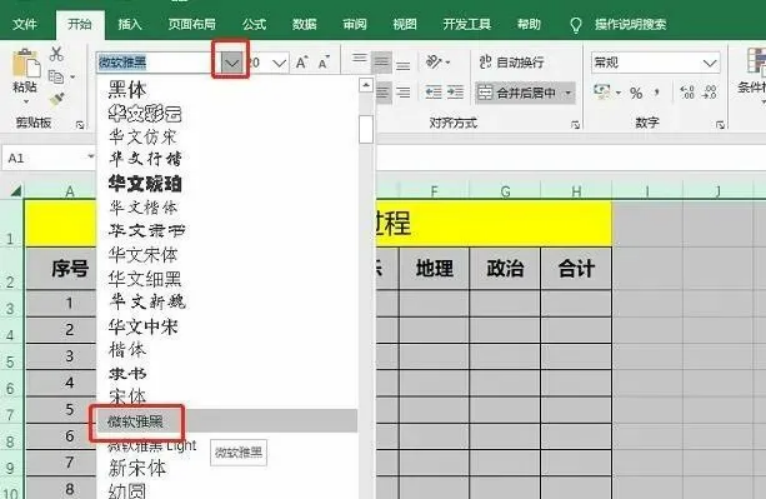Pick 华文楷体 from the font list
Screen dimensions: 767x500
click(x=143, y=207)
